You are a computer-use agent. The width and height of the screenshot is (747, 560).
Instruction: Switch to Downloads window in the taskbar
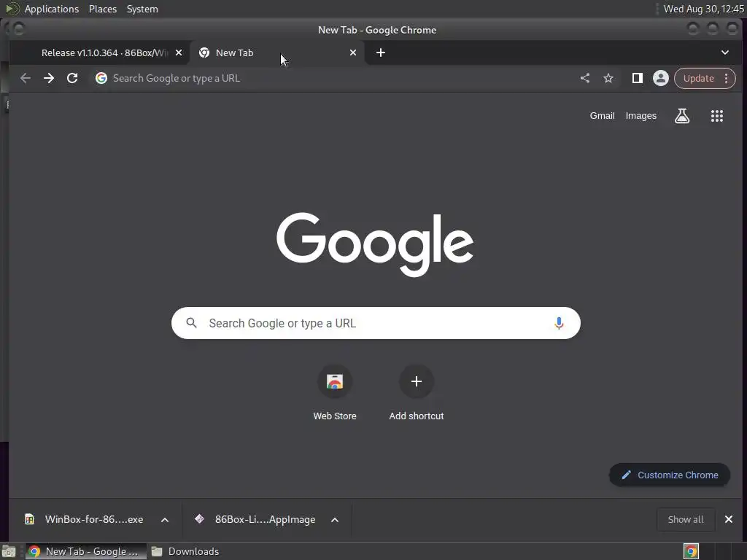pyautogui.click(x=185, y=551)
